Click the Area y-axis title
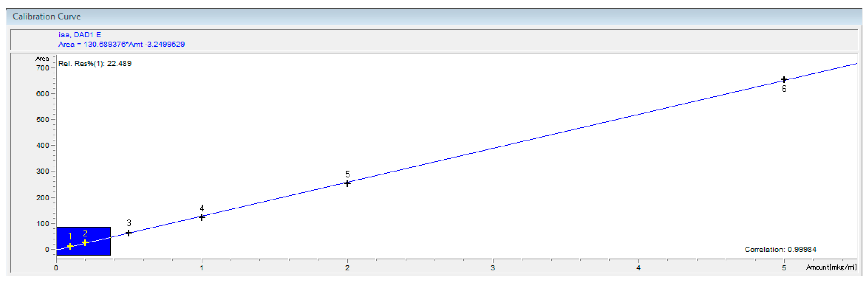868x282 pixels. (42, 59)
